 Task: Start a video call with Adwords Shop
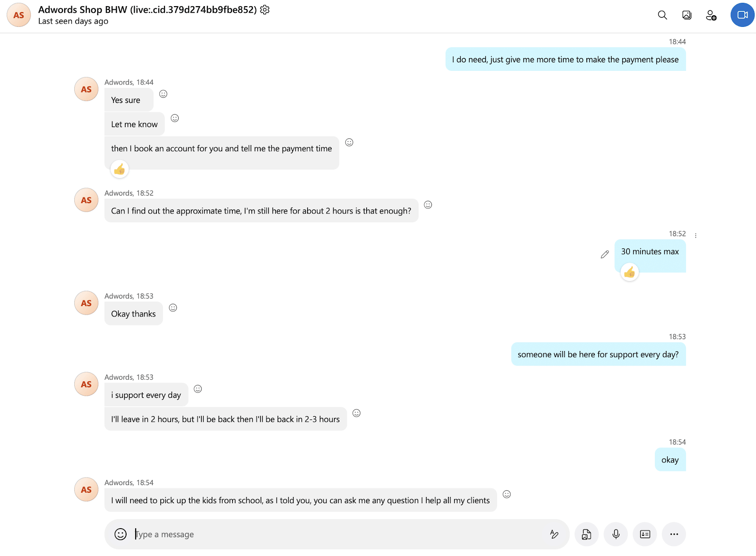742,15
